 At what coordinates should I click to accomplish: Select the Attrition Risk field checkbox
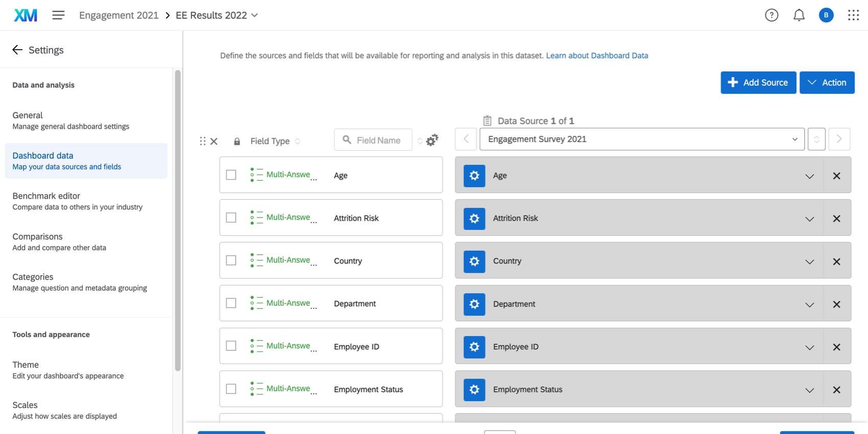pyautogui.click(x=231, y=218)
